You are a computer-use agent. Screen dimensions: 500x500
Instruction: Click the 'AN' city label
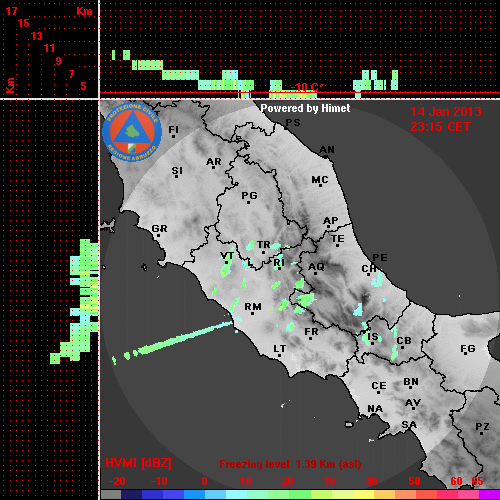click(327, 150)
